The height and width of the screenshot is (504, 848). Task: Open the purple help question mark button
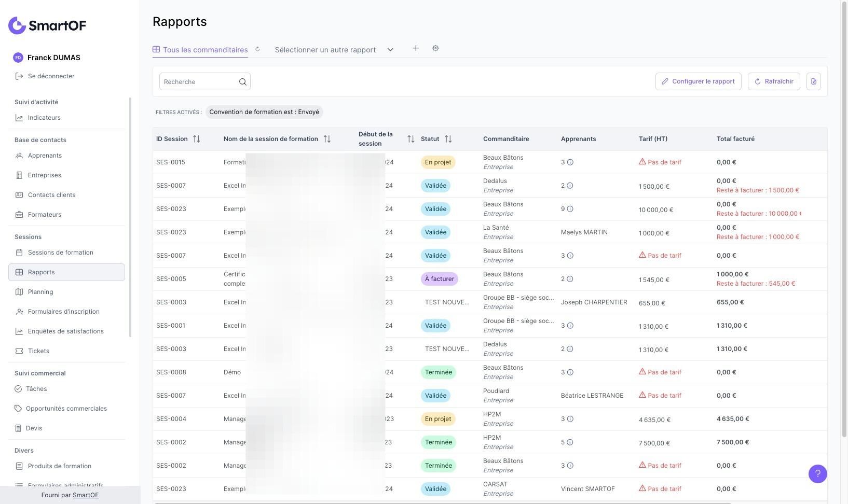tap(817, 473)
